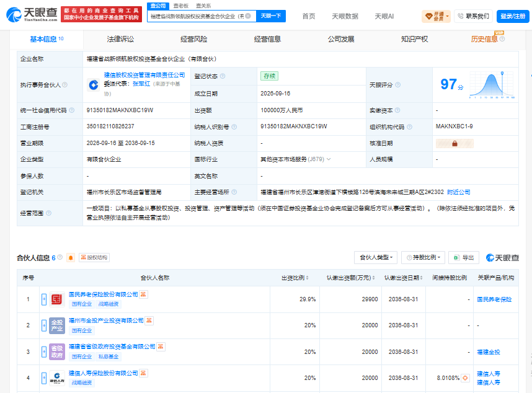Switch to the 基本信息 tab
This screenshot has width=532, height=393.
tap(47, 39)
